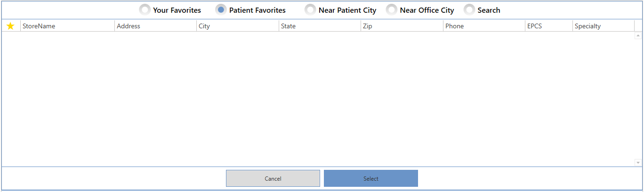Select the Patient Favorites radio button

click(x=221, y=10)
